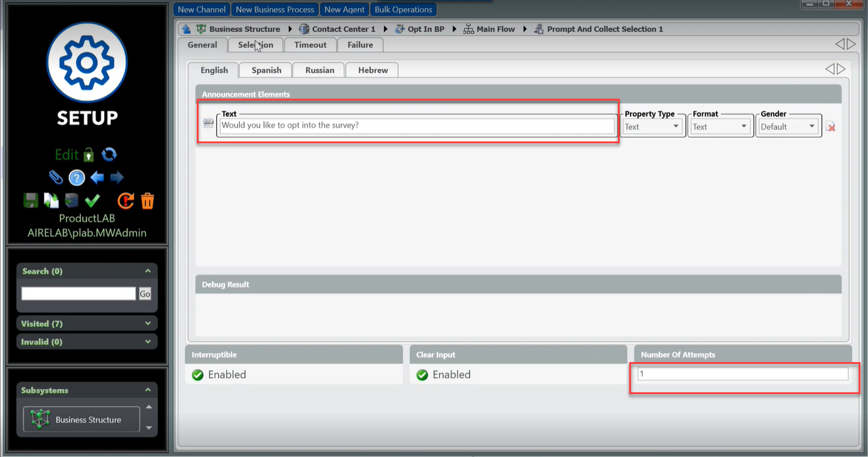The image size is (868, 457).
Task: Toggle the Clear Input Enabled setting
Action: [444, 375]
